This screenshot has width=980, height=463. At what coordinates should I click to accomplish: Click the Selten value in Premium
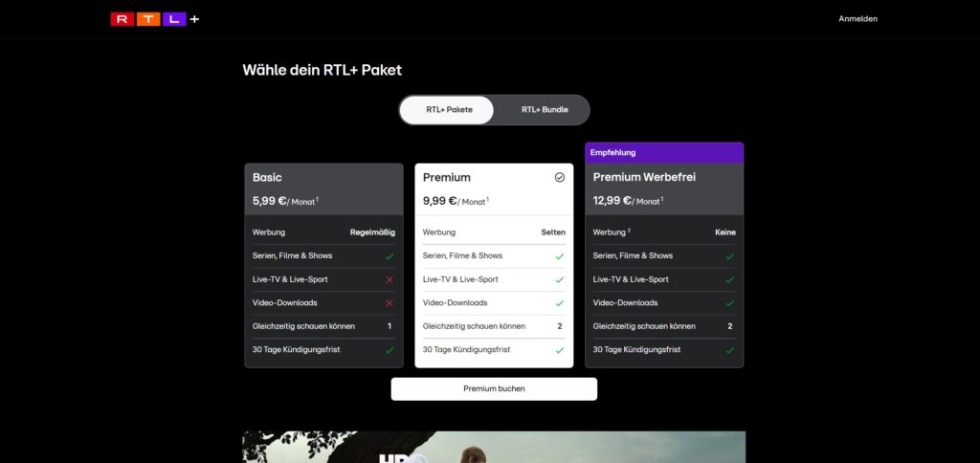pos(553,232)
